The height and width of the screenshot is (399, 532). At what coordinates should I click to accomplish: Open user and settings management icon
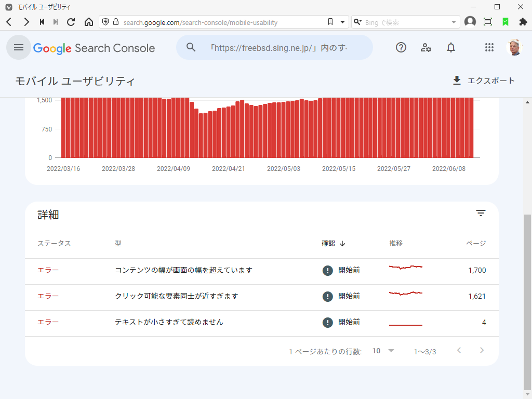[x=426, y=47]
